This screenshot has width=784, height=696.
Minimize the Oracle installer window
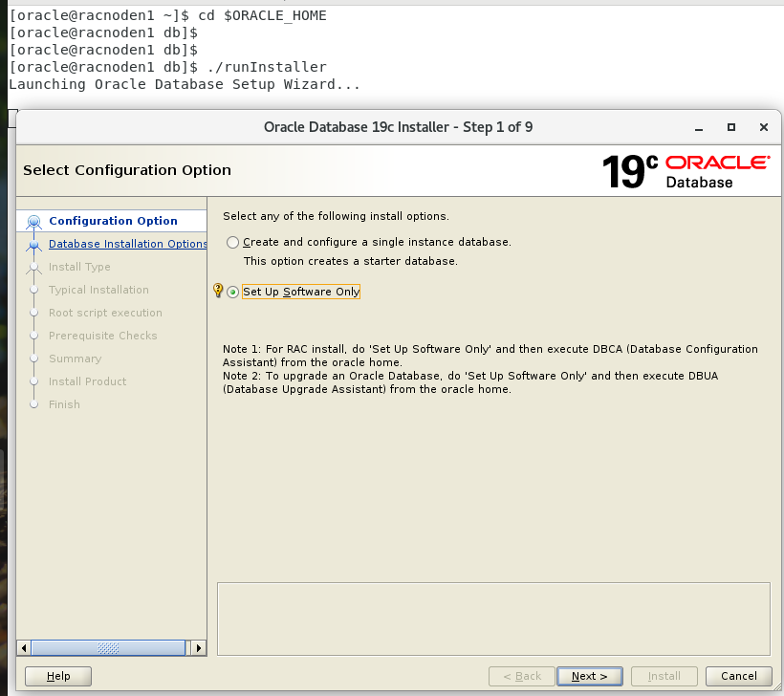click(699, 127)
